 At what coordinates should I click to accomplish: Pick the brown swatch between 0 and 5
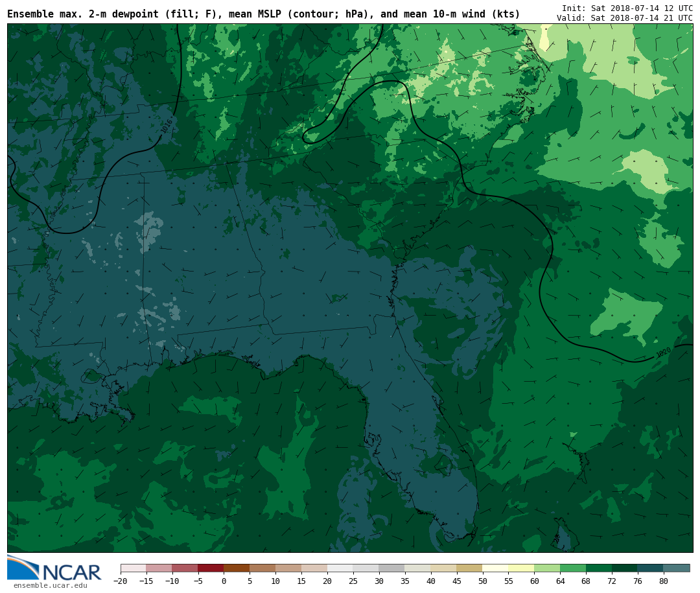click(x=237, y=568)
